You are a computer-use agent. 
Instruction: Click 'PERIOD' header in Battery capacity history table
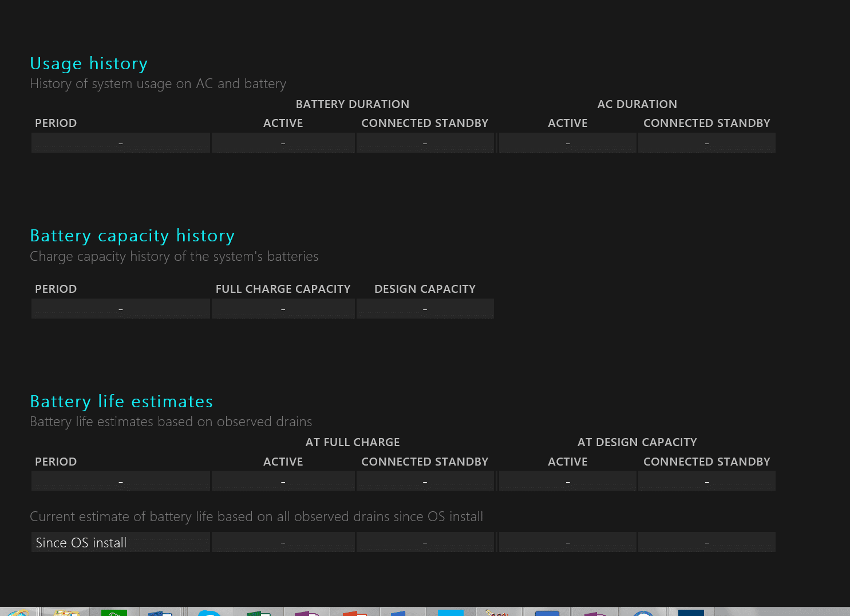(56, 289)
